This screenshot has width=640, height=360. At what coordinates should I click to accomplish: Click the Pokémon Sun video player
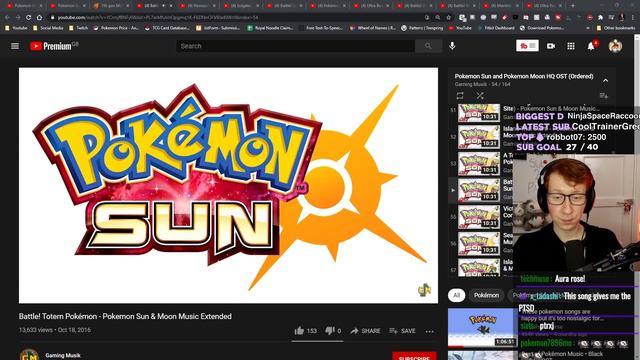tap(228, 185)
